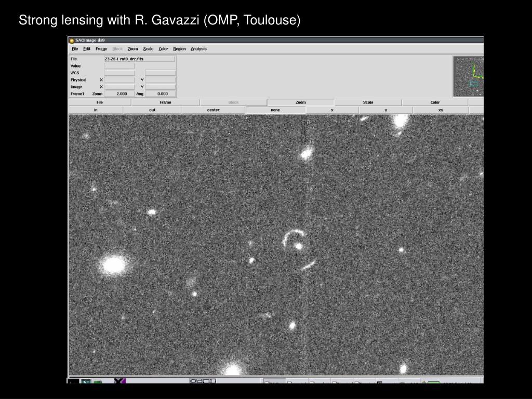The image size is (532, 399).
Task: Click the zoom 'out' button
Action: (x=152, y=110)
